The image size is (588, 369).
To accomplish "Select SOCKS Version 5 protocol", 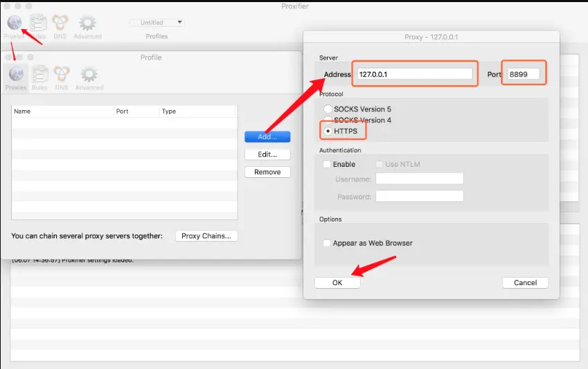I will point(328,109).
